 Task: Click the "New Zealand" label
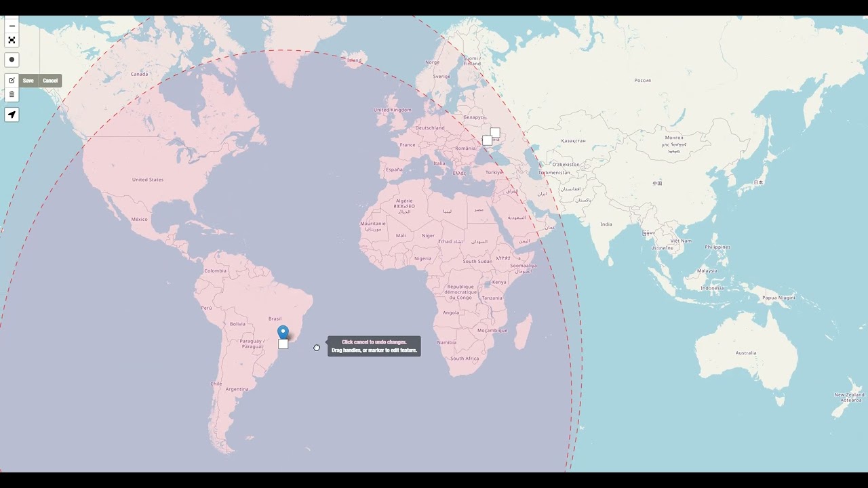point(849,394)
